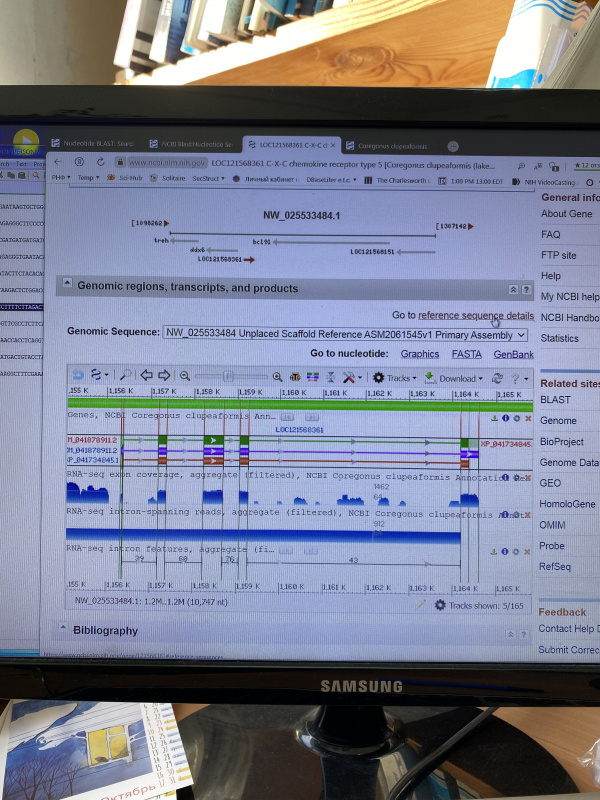Image resolution: width=600 pixels, height=800 pixels.
Task: Expand the Bibliography section
Action: 63,630
